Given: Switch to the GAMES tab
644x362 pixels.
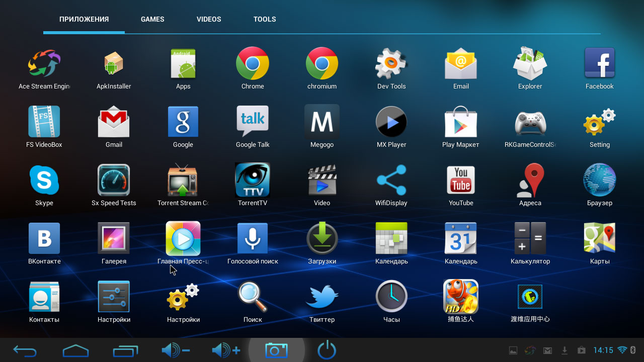Looking at the screenshot, I should [x=152, y=19].
